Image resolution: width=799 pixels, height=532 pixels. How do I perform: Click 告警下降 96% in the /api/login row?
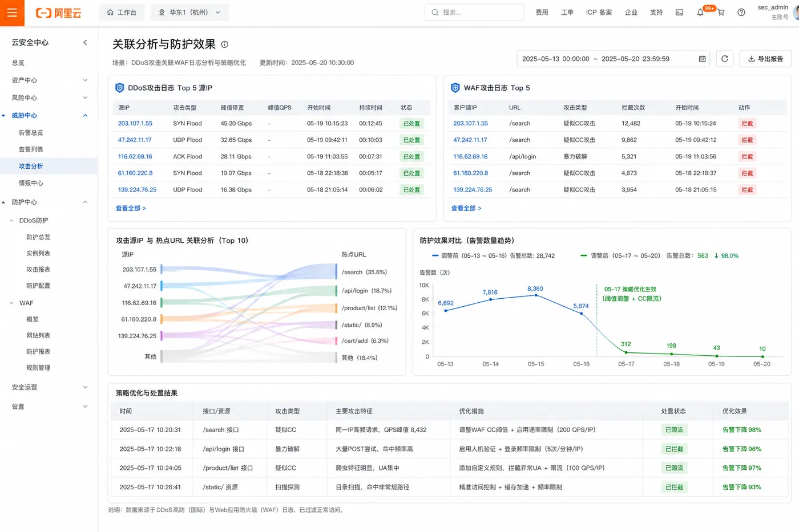(x=742, y=449)
